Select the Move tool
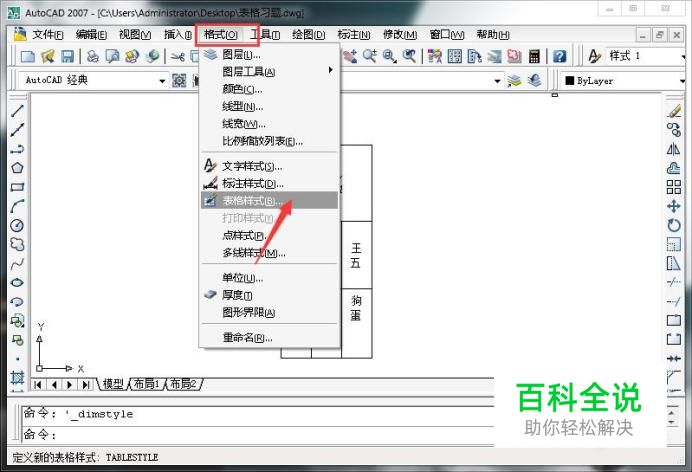The width and height of the screenshot is (692, 472). 673,206
